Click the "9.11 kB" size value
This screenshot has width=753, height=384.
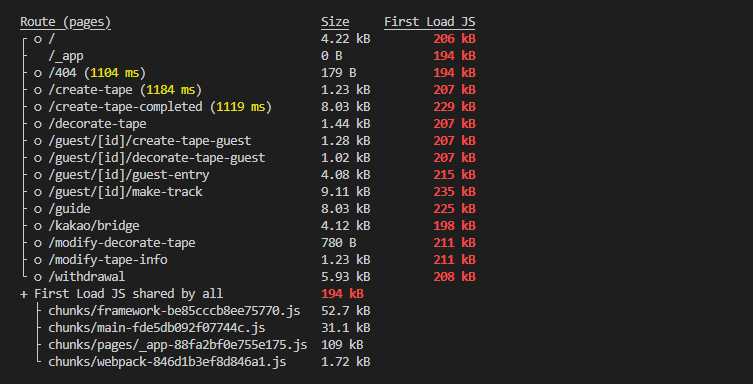tap(346, 192)
